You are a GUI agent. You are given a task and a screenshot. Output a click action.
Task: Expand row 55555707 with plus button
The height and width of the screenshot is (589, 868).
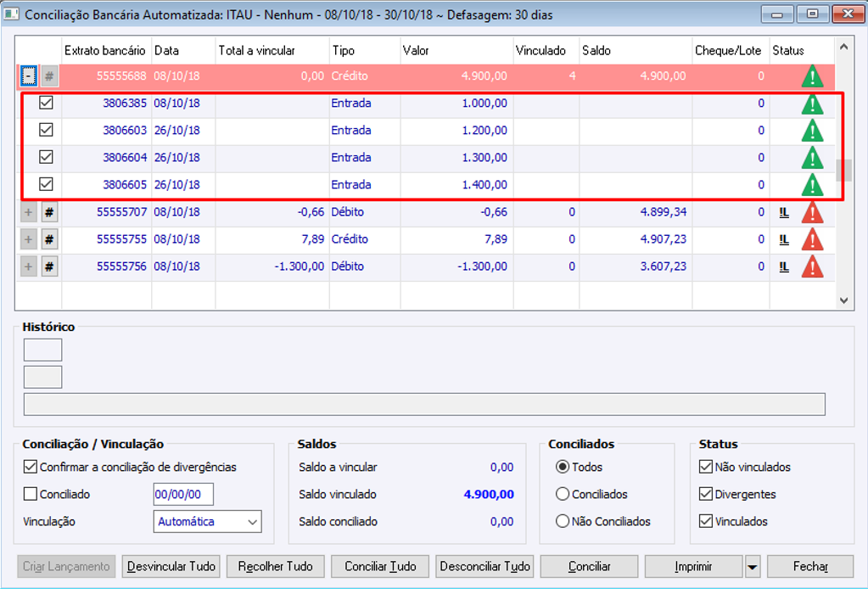point(29,212)
